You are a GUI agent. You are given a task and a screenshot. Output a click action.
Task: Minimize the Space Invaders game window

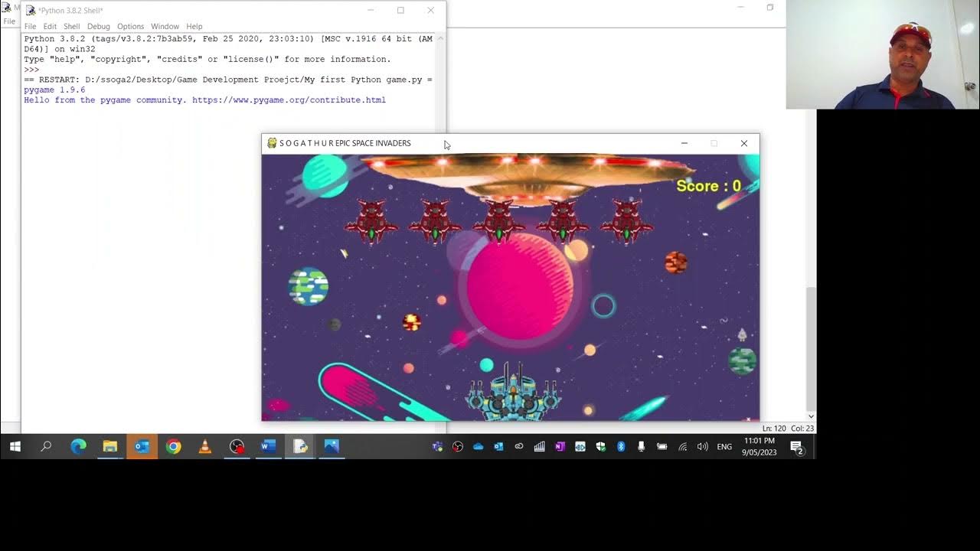[684, 143]
